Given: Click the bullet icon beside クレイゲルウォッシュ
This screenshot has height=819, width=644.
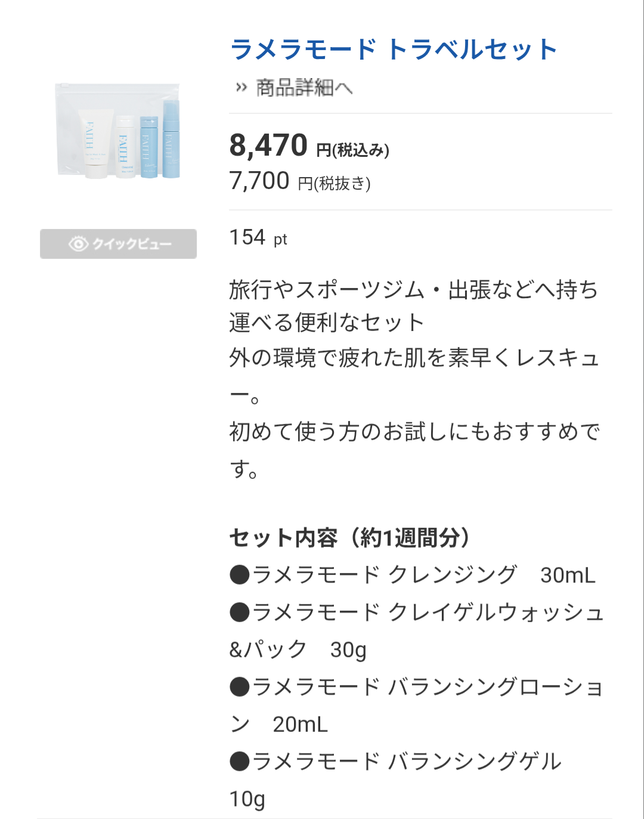Looking at the screenshot, I should pos(240,613).
